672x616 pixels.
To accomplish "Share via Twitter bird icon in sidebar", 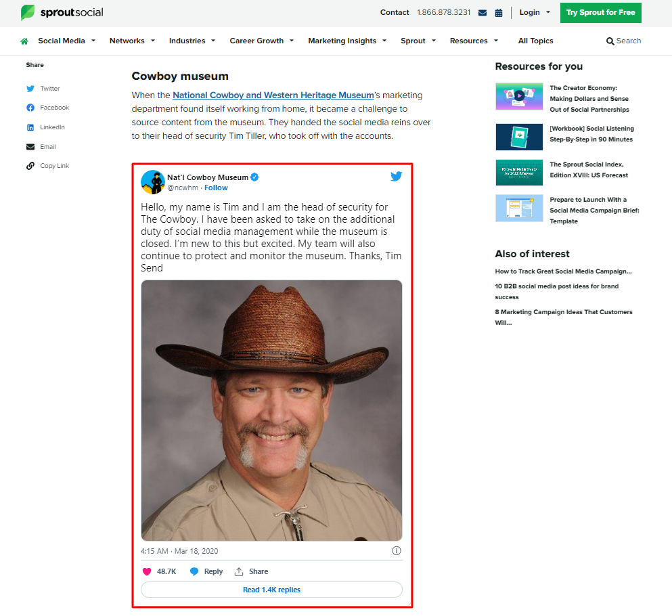I will click(x=30, y=89).
